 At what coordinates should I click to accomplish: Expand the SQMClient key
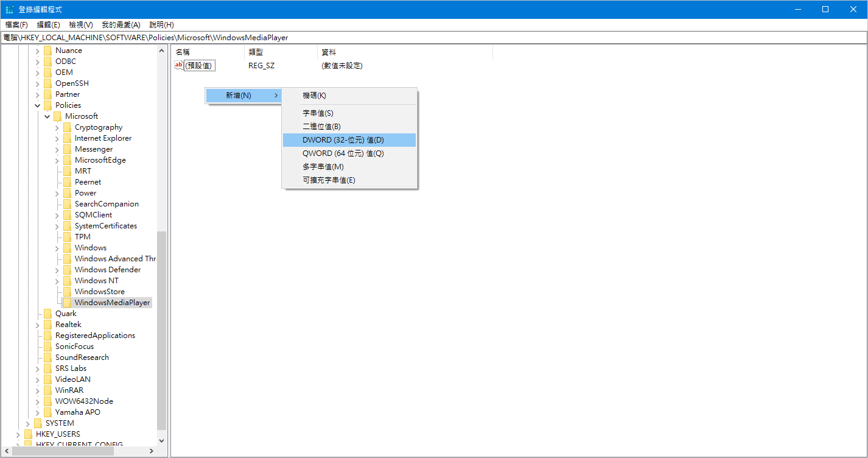[x=57, y=215]
